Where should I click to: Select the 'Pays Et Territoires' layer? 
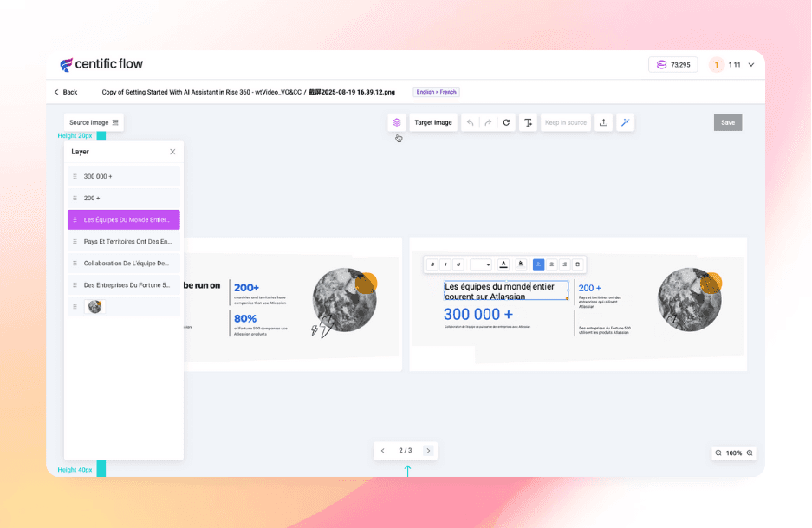[x=124, y=242]
